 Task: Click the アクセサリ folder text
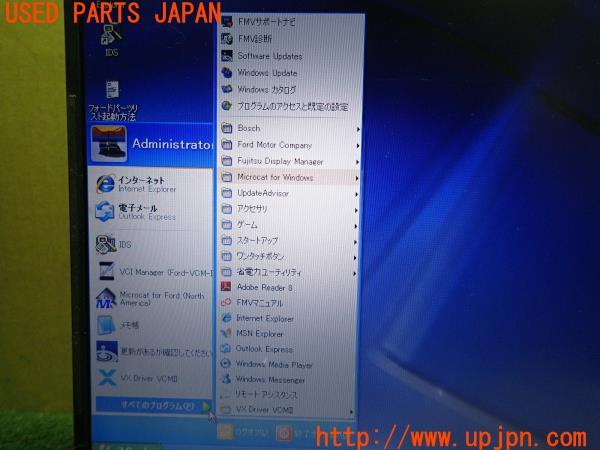coord(252,209)
